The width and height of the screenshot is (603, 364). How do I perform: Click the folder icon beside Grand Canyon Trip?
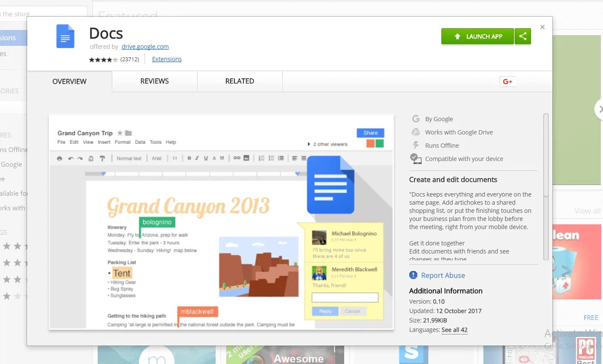[x=128, y=133]
